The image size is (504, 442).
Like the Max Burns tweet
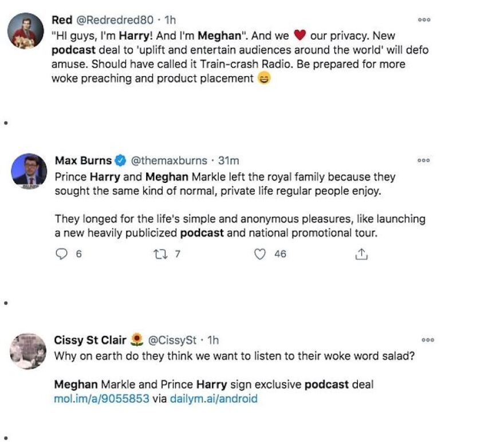point(260,254)
